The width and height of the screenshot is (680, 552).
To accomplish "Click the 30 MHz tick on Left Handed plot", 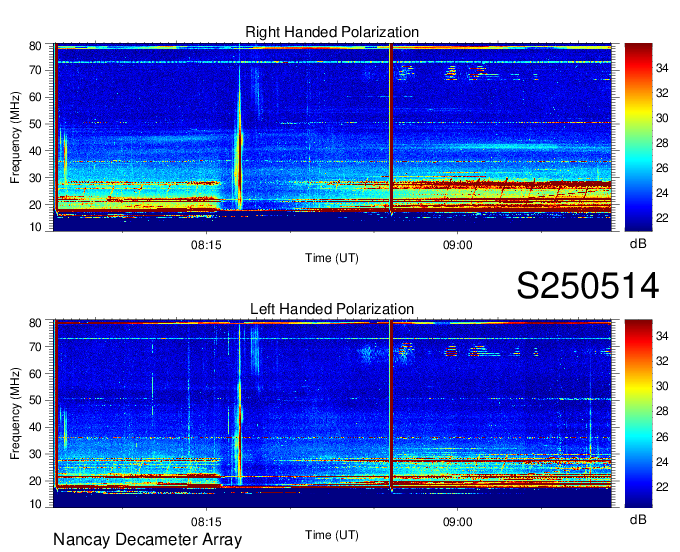I will pos(35,454).
